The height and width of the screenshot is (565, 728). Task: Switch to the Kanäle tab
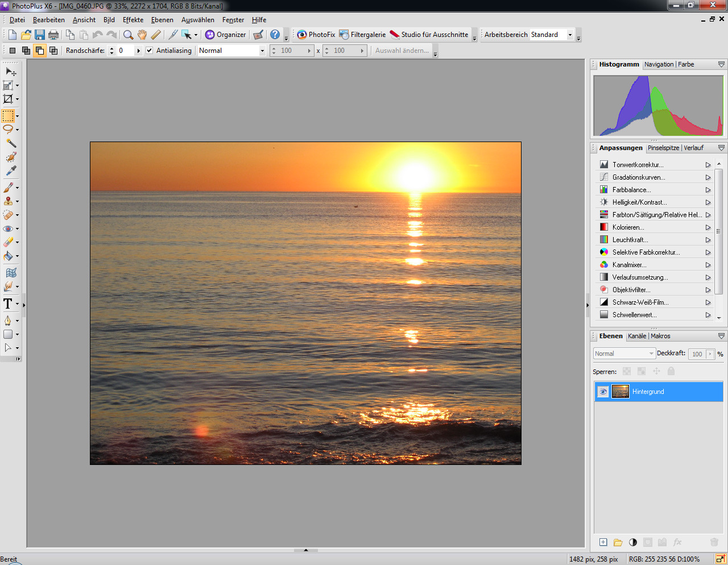[x=636, y=336]
